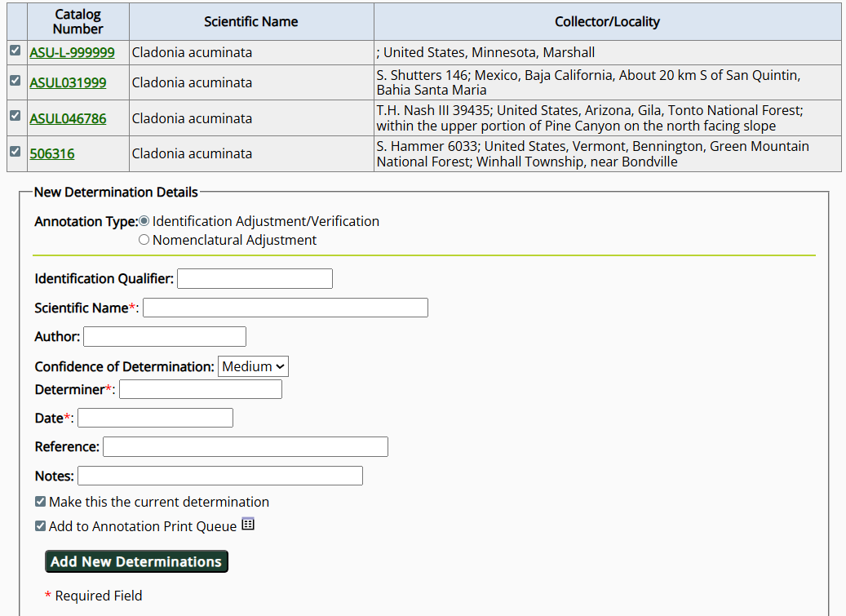Click the Scientific Name input field
Image resolution: width=846 pixels, height=616 pixels.
coord(285,308)
